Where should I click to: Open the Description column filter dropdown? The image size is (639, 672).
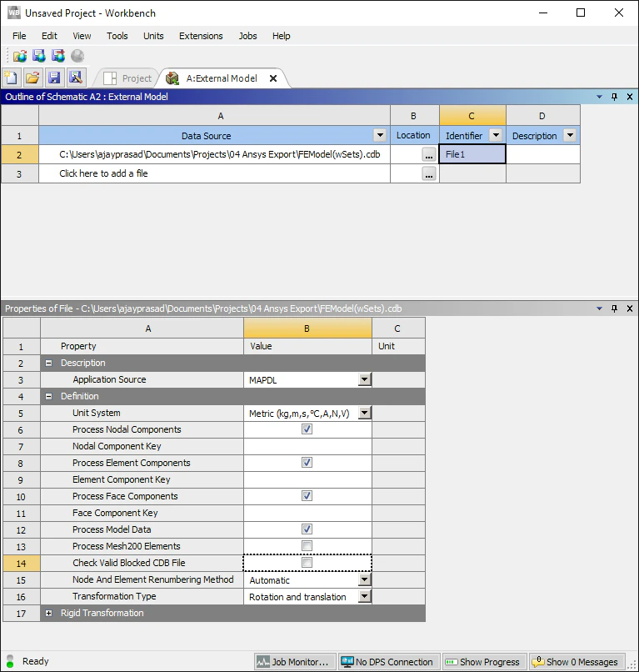[570, 135]
